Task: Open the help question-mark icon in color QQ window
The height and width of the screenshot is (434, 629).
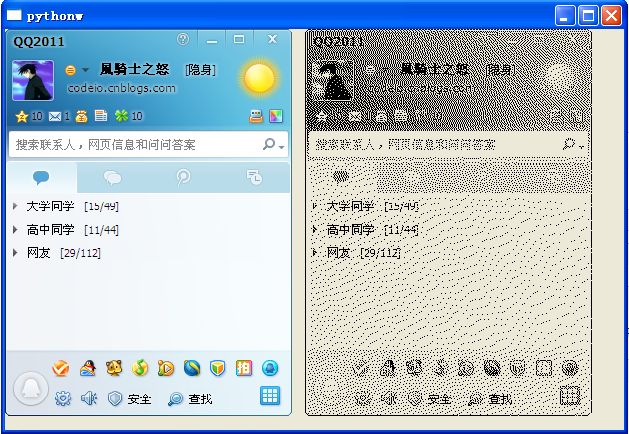Action: pos(183,39)
